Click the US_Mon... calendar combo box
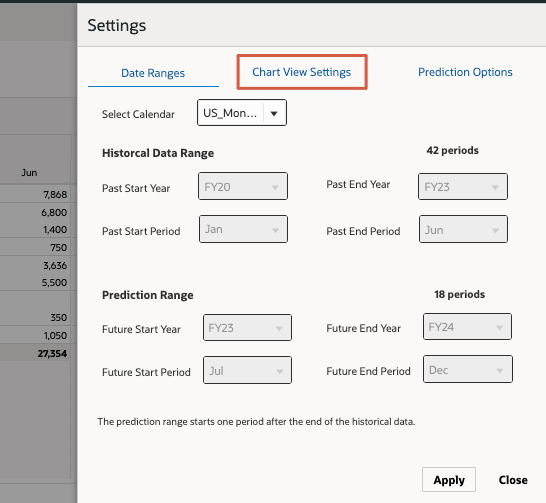The height and width of the screenshot is (503, 546). (242, 113)
